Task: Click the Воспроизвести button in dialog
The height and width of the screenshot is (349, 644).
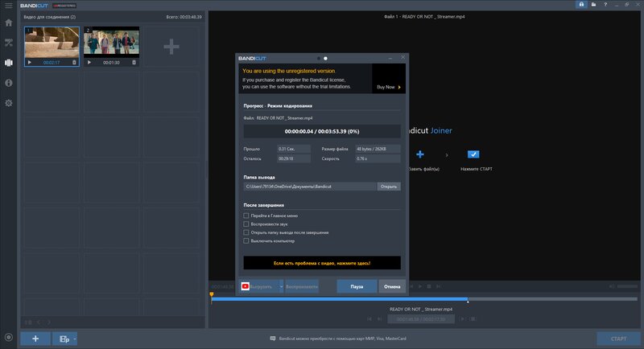Action: pos(302,286)
